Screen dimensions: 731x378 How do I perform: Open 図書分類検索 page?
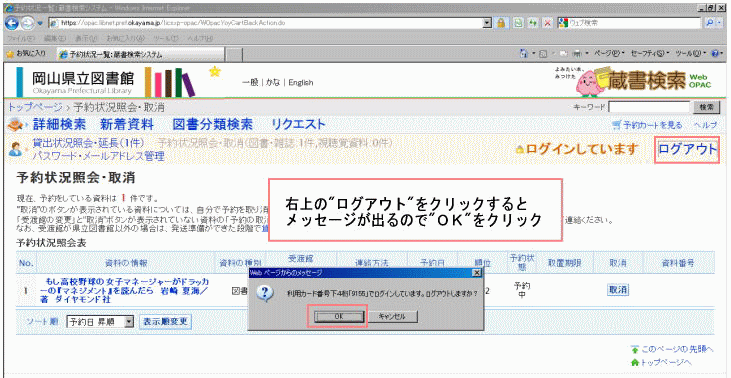click(213, 124)
